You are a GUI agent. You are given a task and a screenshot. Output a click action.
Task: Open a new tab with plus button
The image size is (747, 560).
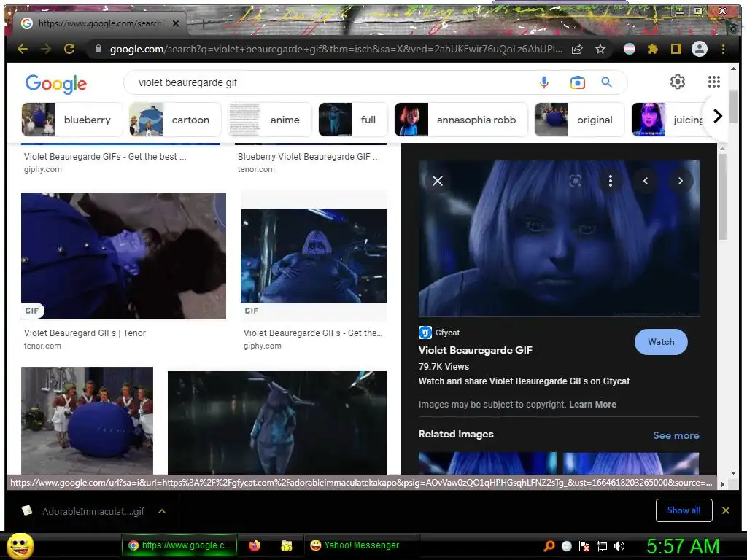point(204,23)
